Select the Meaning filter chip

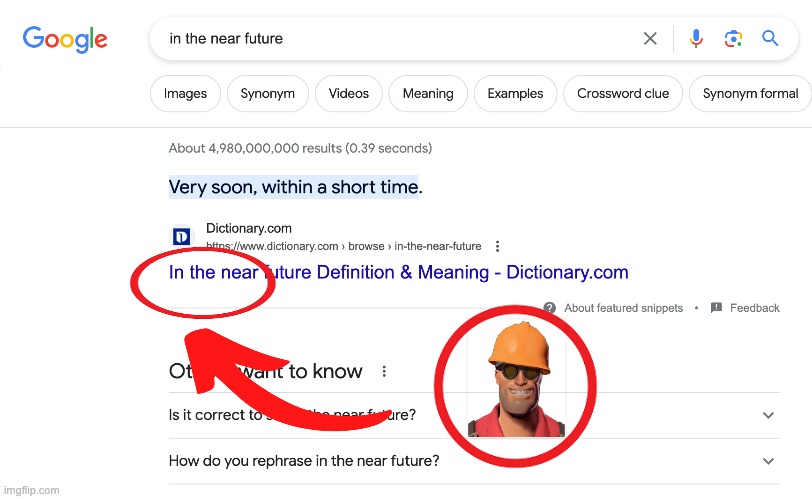point(428,94)
